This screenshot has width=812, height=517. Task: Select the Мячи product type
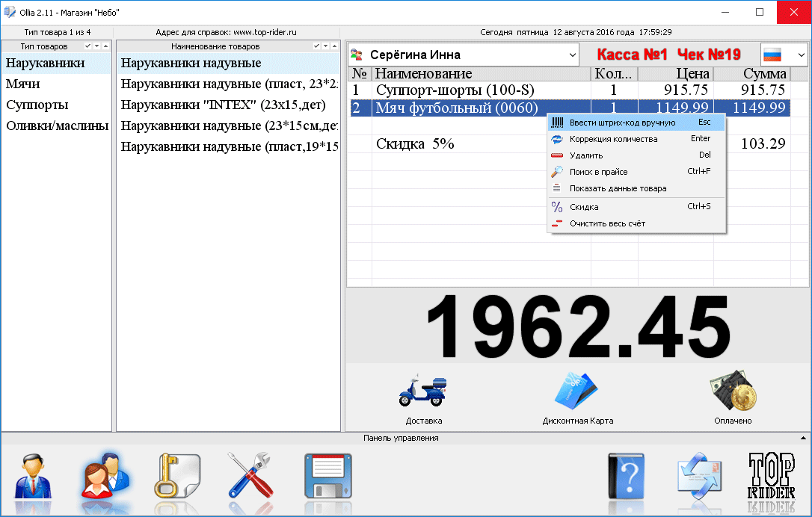(x=56, y=84)
